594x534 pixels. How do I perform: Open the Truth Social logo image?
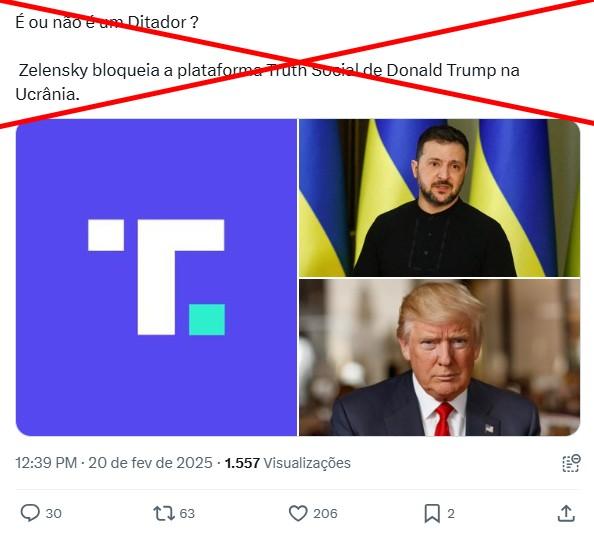(156, 278)
